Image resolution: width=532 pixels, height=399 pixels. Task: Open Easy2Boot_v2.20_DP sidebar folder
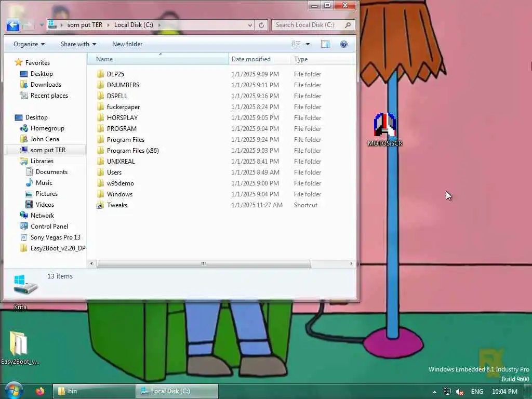tap(52, 248)
